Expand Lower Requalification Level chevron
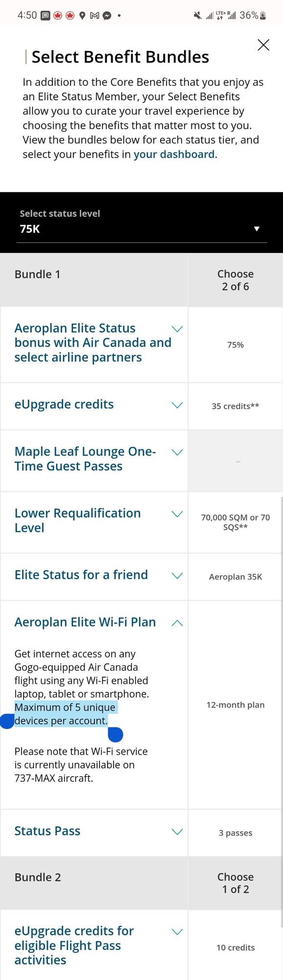This screenshot has height=980, width=283. click(x=177, y=514)
